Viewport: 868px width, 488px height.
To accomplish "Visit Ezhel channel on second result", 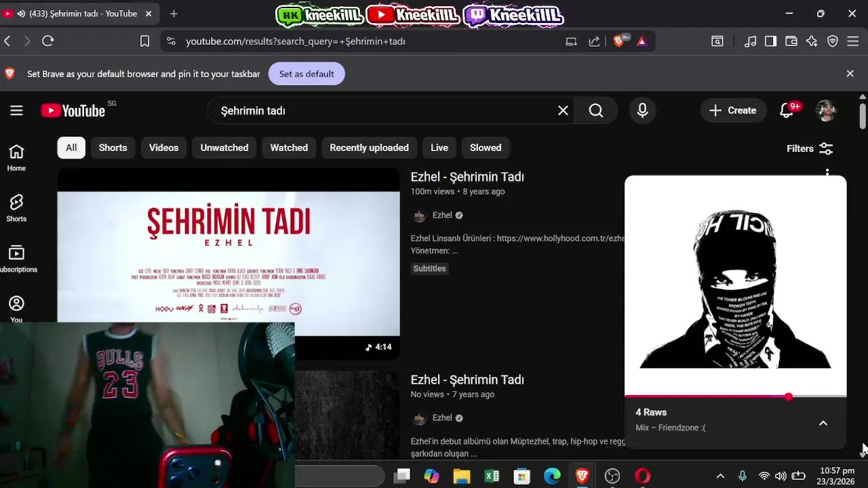I will pyautogui.click(x=442, y=418).
